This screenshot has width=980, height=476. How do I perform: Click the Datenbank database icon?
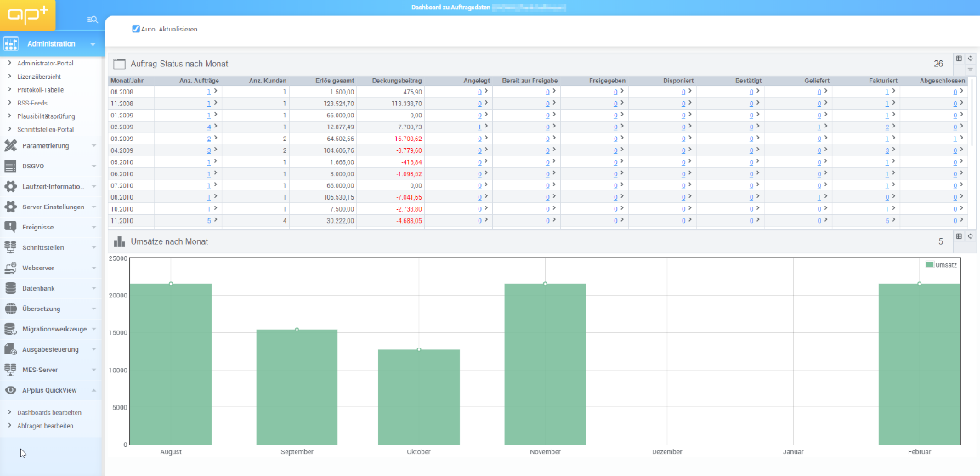point(11,288)
